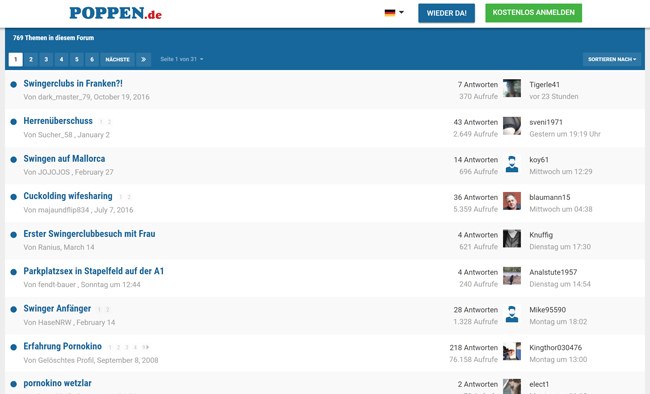Click koy61's default avatar icon
This screenshot has width=650, height=394.
coord(512,163)
